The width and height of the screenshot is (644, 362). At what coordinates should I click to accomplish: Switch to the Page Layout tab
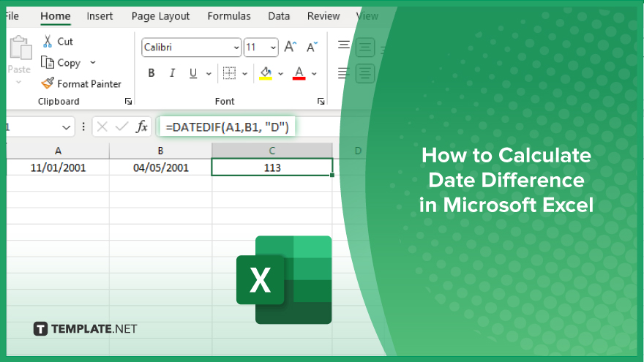[160, 16]
